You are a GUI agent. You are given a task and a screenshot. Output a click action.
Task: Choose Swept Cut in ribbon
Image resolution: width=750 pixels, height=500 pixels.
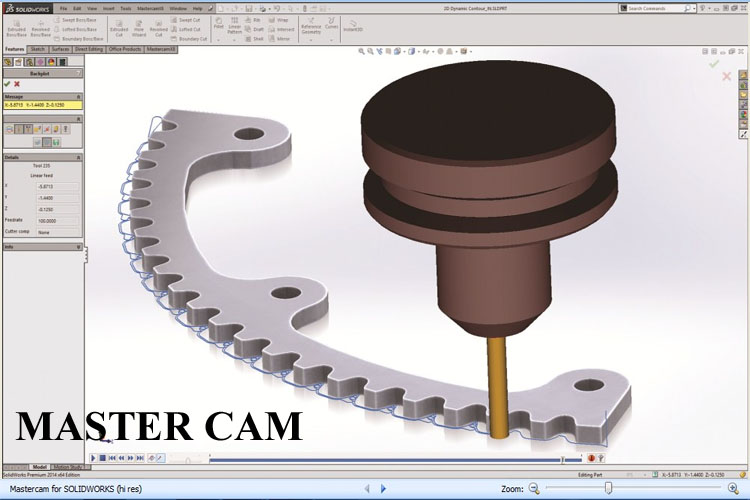(186, 20)
